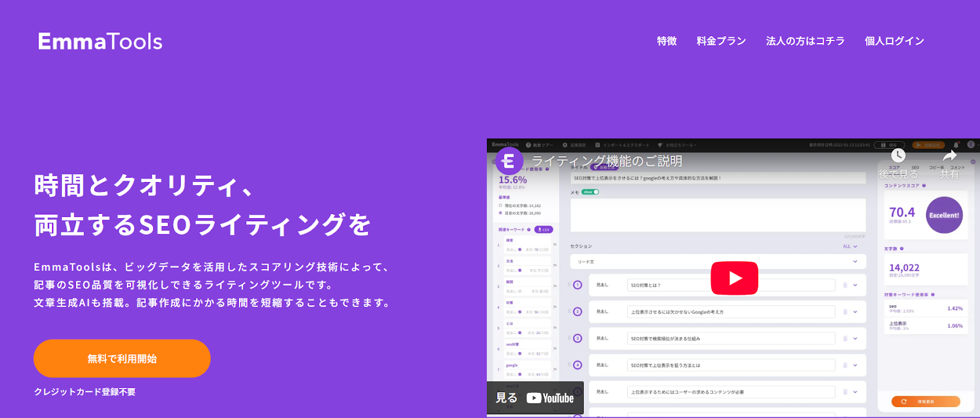980x418 pixels.
Task: Open お役立ちツール dropdown in video preview
Action: coord(677,145)
